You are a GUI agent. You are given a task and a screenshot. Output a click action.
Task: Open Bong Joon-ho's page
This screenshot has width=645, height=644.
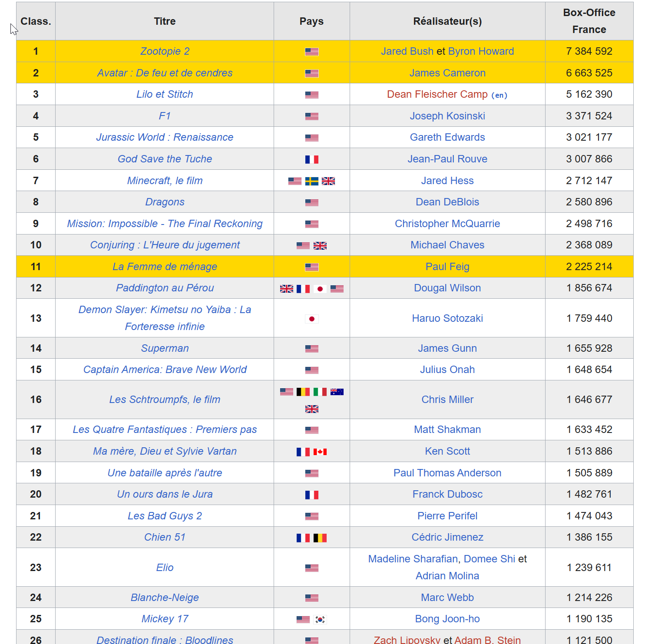[447, 619]
